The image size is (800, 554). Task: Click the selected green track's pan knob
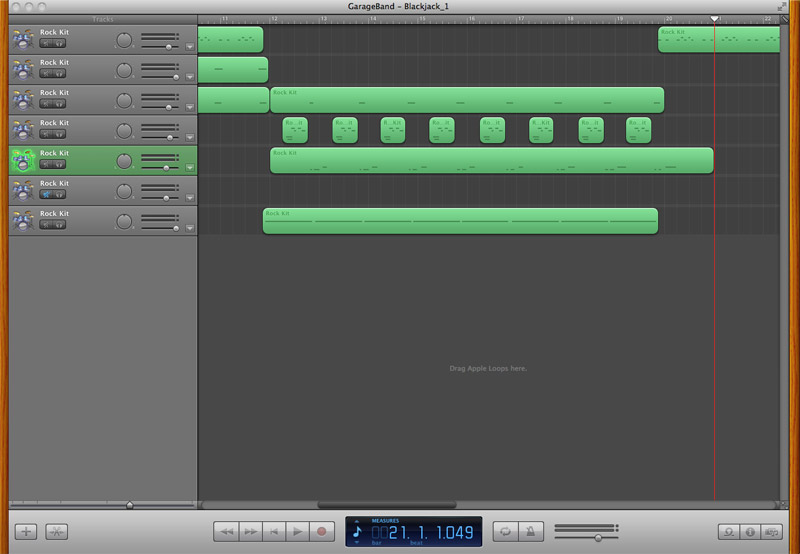click(124, 161)
